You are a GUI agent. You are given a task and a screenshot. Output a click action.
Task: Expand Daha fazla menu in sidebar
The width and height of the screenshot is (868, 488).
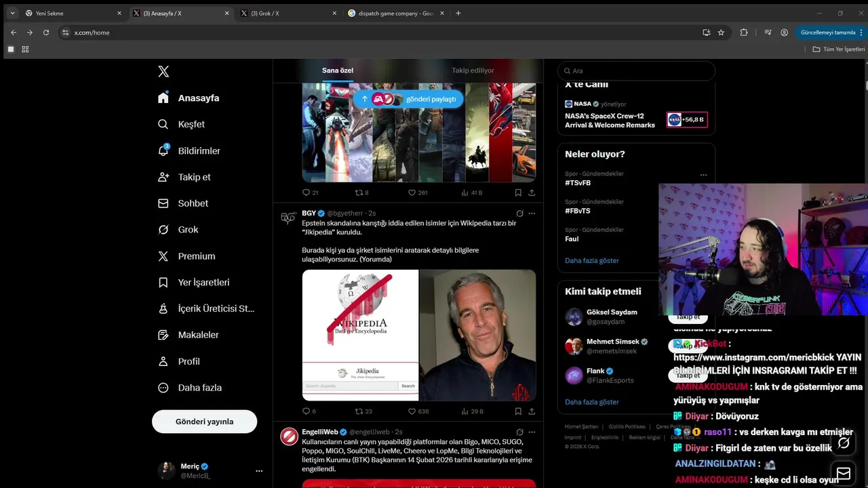189,388
